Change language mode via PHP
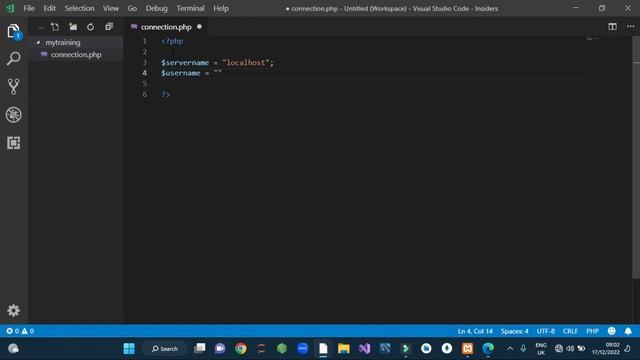The image size is (640, 360). pos(592,331)
